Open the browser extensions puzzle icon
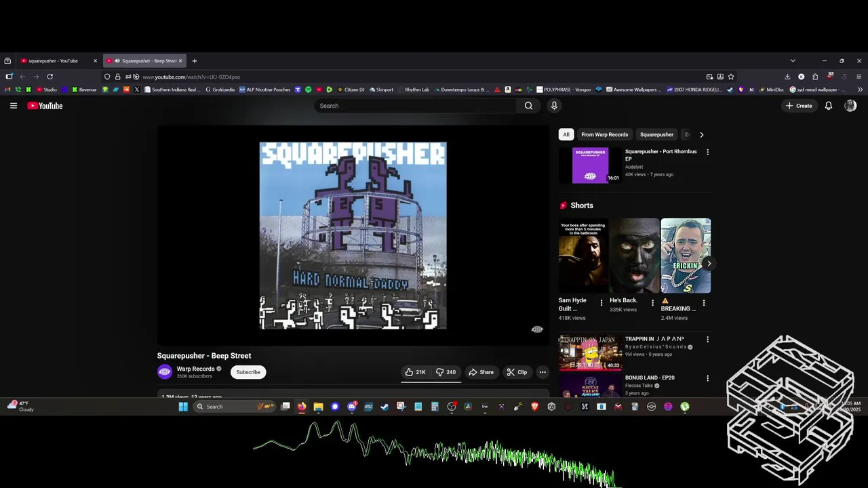 815,77
